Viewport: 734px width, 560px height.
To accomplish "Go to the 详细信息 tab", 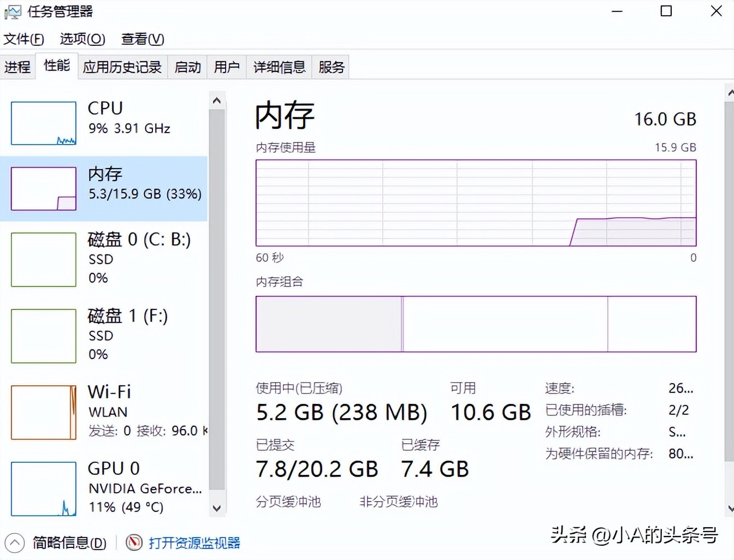I will point(279,67).
